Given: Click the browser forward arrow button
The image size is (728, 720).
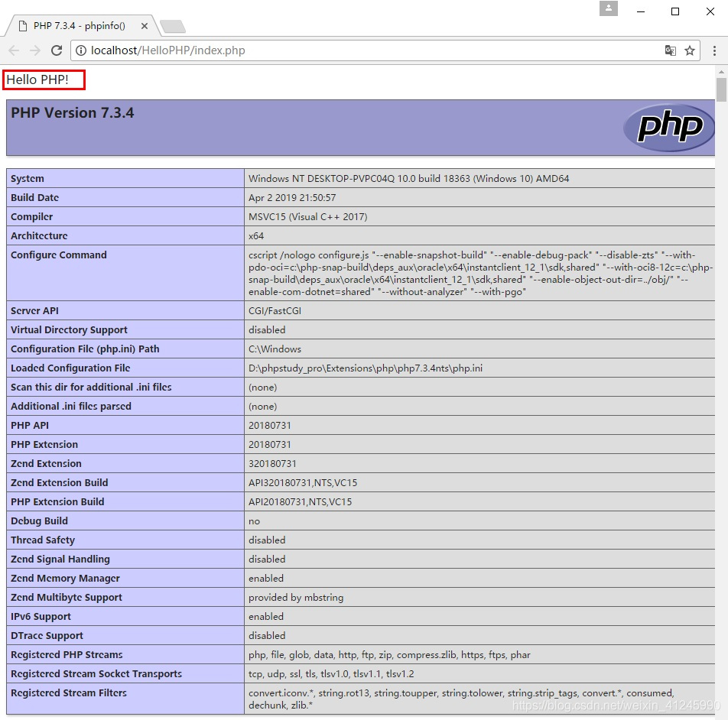Looking at the screenshot, I should coord(35,50).
